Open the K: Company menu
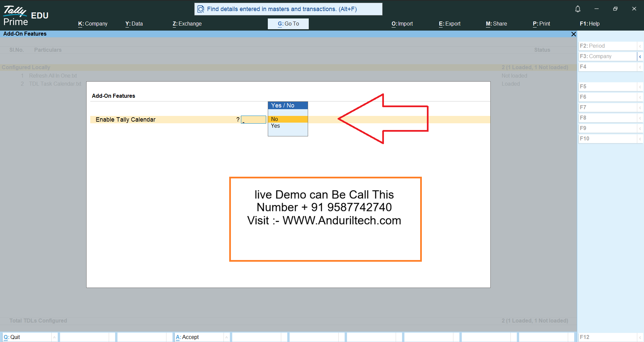The image size is (644, 342). pyautogui.click(x=93, y=24)
